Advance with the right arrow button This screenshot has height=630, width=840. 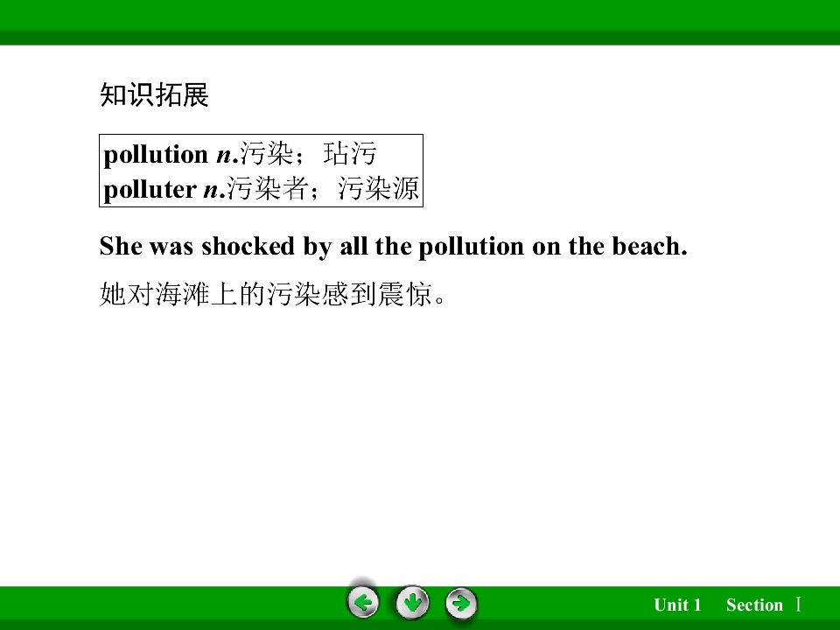pyautogui.click(x=461, y=604)
